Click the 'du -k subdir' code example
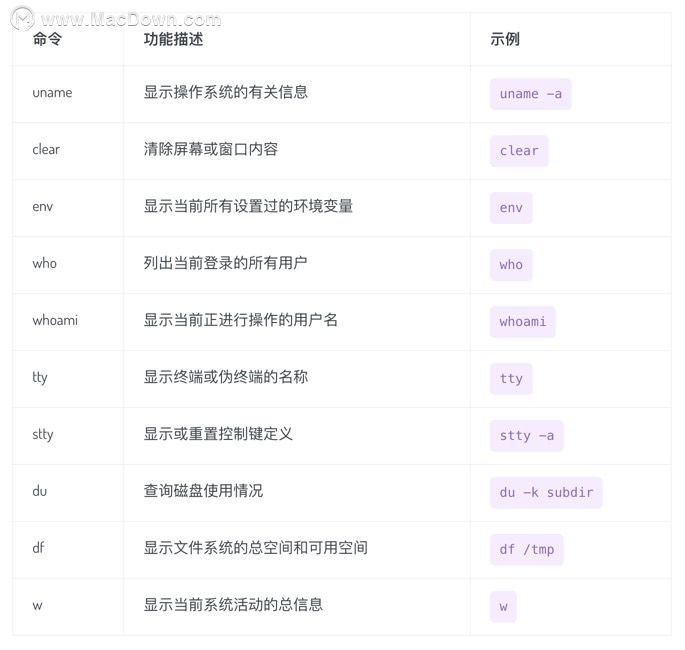This screenshot has height=650, width=685. (546, 493)
